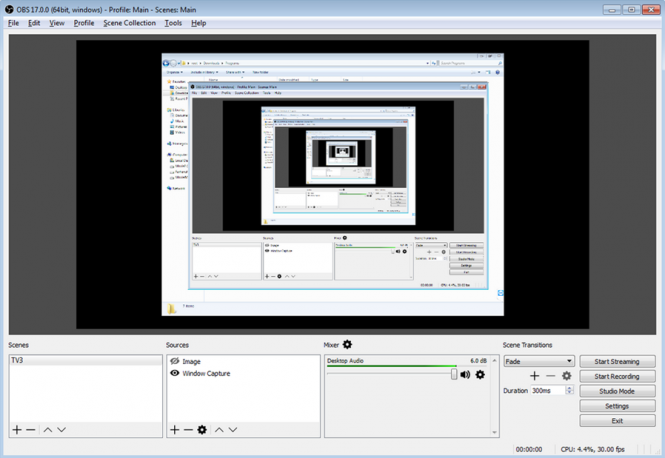Click the Start Recording button
665x458 pixels.
617,376
